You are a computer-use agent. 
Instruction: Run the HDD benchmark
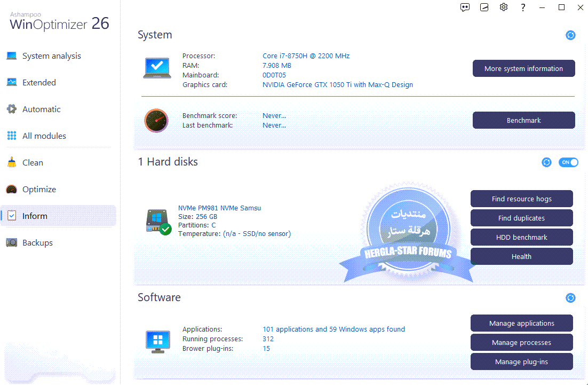522,237
